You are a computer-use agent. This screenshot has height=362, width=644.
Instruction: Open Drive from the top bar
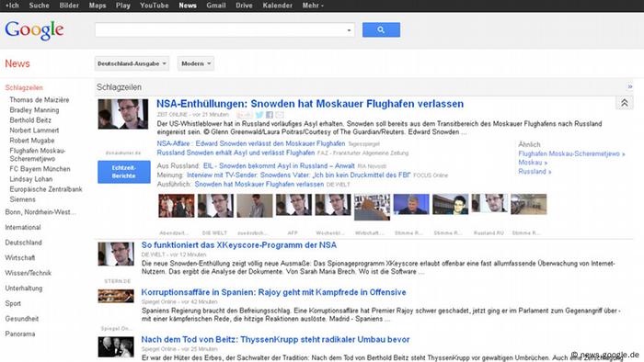coord(244,6)
